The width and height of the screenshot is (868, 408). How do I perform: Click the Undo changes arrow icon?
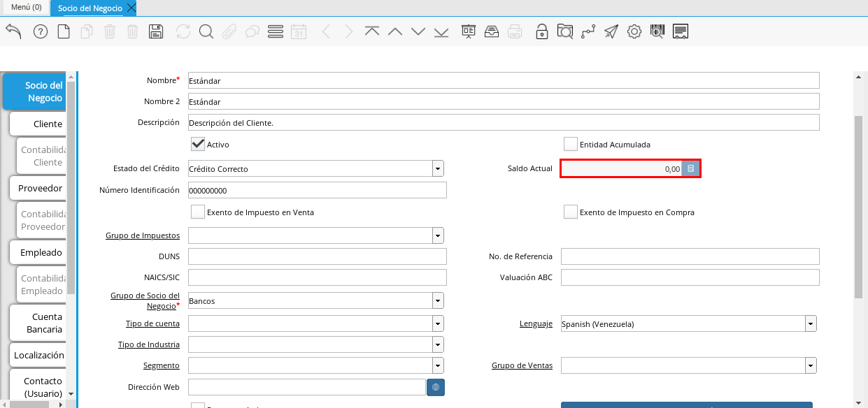[x=13, y=31]
